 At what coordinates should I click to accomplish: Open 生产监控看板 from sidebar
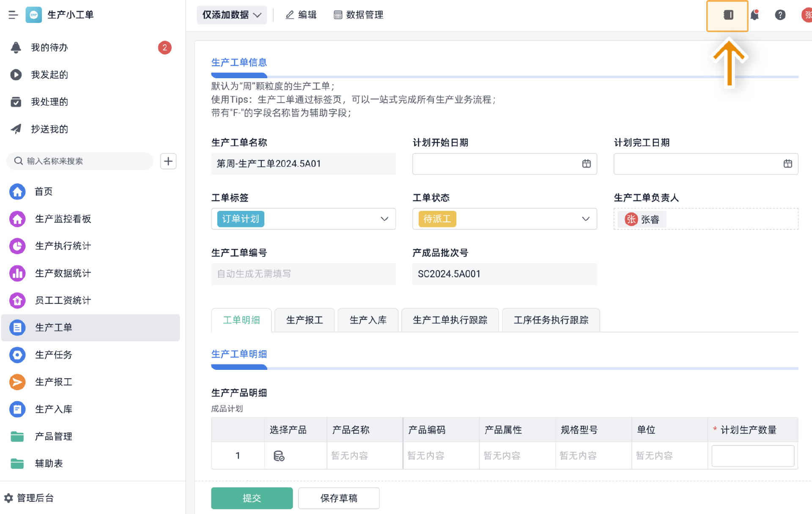[63, 219]
